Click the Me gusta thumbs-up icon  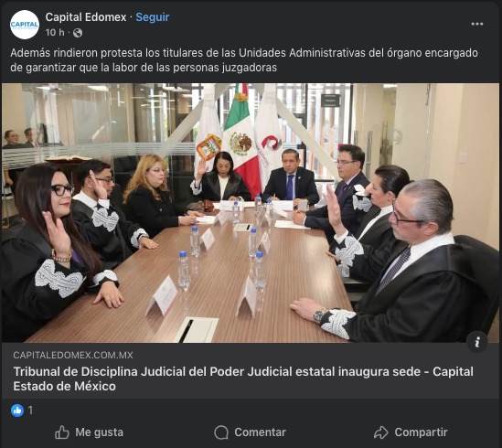(x=62, y=432)
